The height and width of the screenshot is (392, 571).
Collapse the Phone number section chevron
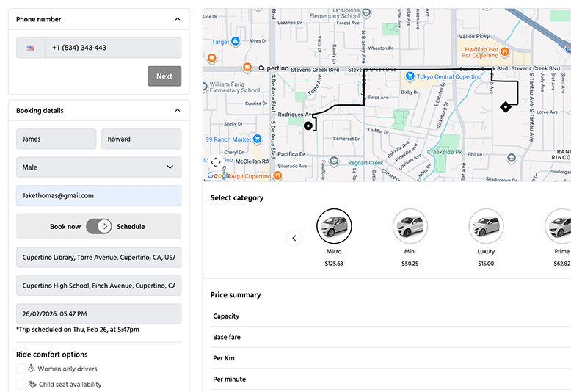(178, 19)
